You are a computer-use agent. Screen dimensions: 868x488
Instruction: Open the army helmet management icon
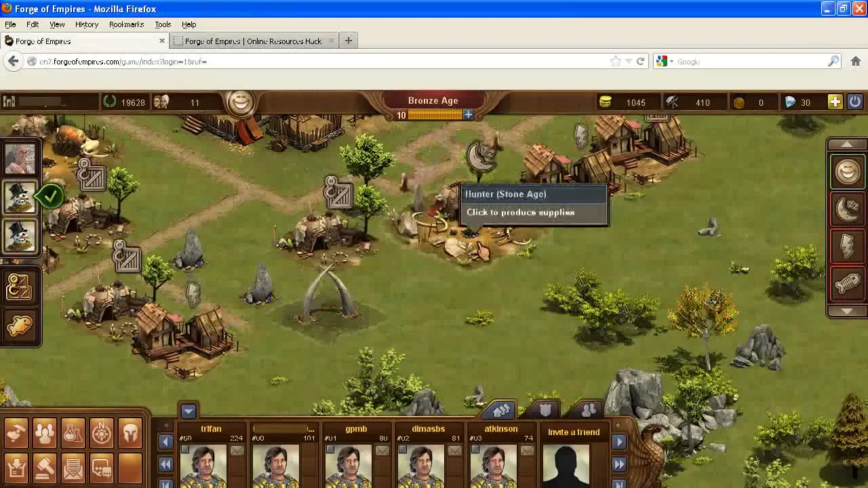(130, 432)
